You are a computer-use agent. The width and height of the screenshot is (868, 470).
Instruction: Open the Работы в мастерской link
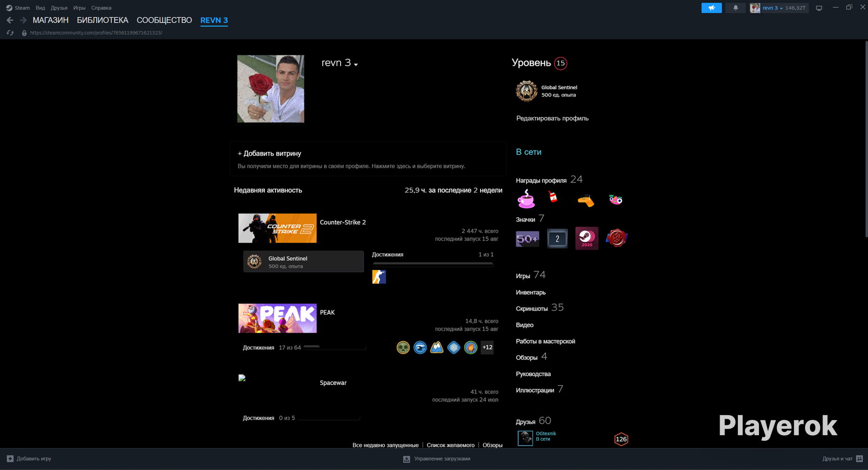(x=545, y=341)
